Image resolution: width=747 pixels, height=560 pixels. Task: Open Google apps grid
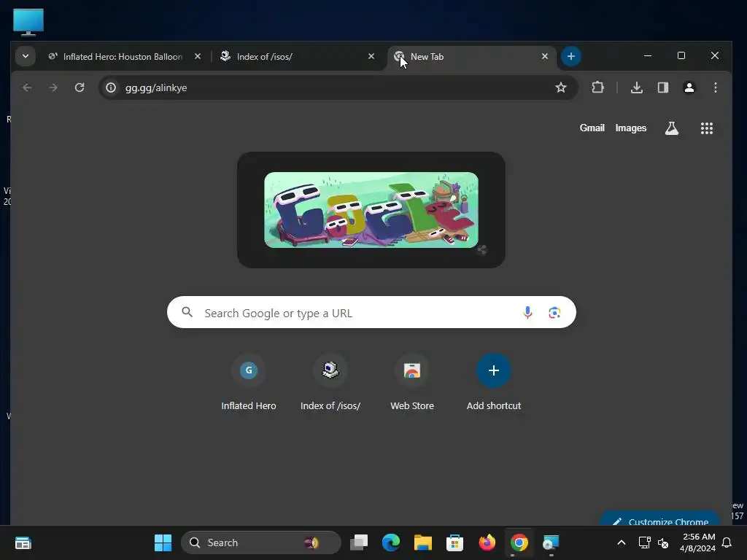[706, 128]
